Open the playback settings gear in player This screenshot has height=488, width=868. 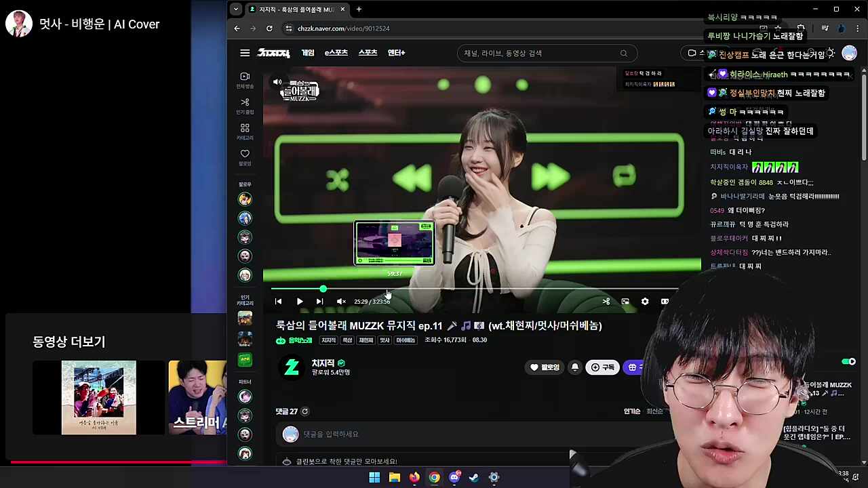click(x=645, y=301)
